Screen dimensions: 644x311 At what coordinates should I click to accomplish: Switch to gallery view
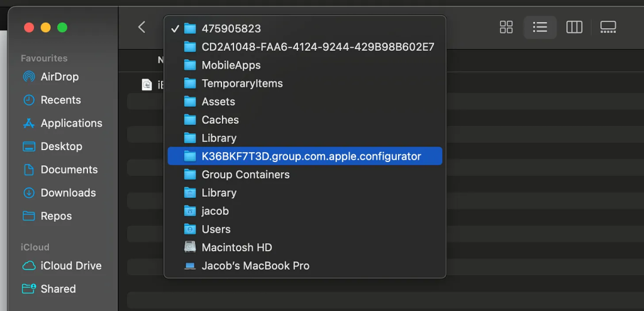pos(608,27)
